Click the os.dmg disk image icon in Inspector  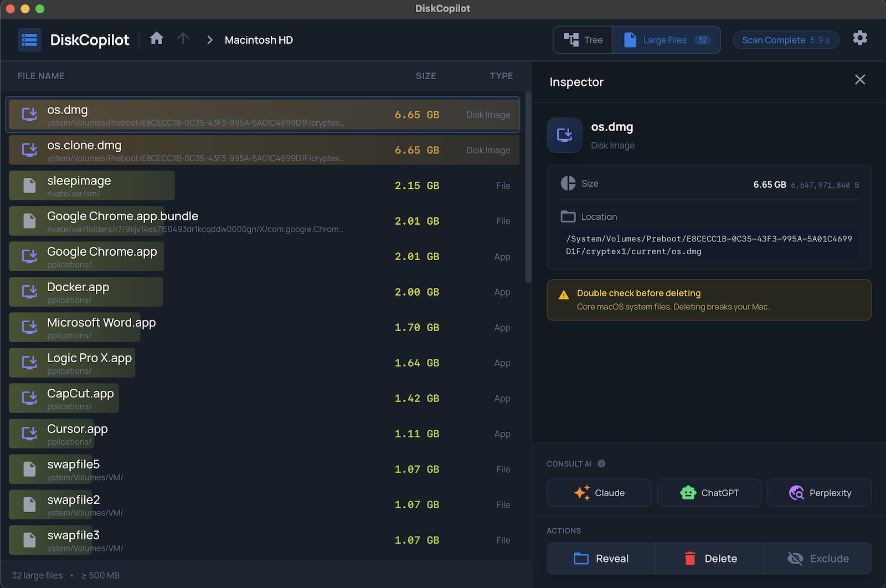[x=564, y=135]
